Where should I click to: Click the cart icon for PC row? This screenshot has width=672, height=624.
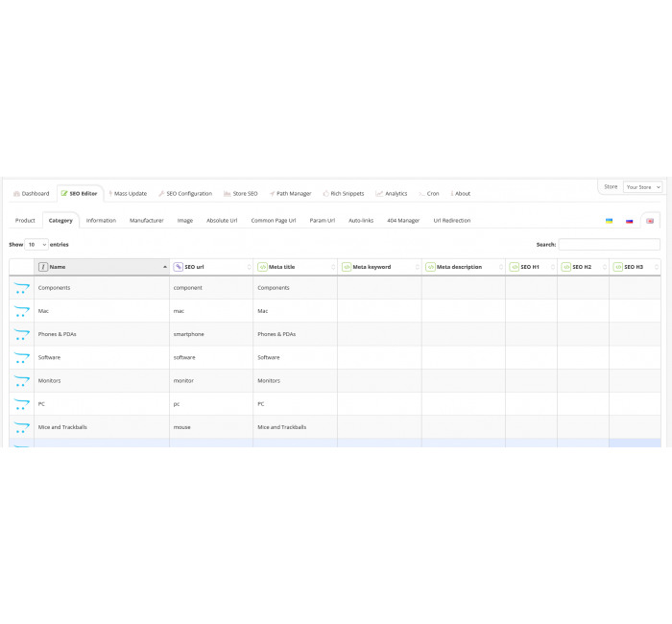21,404
